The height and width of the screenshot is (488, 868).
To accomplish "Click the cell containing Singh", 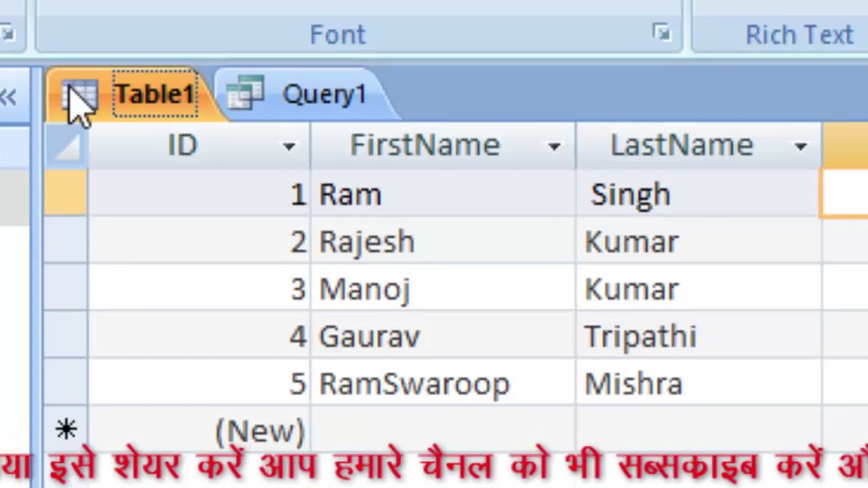I will [x=698, y=194].
